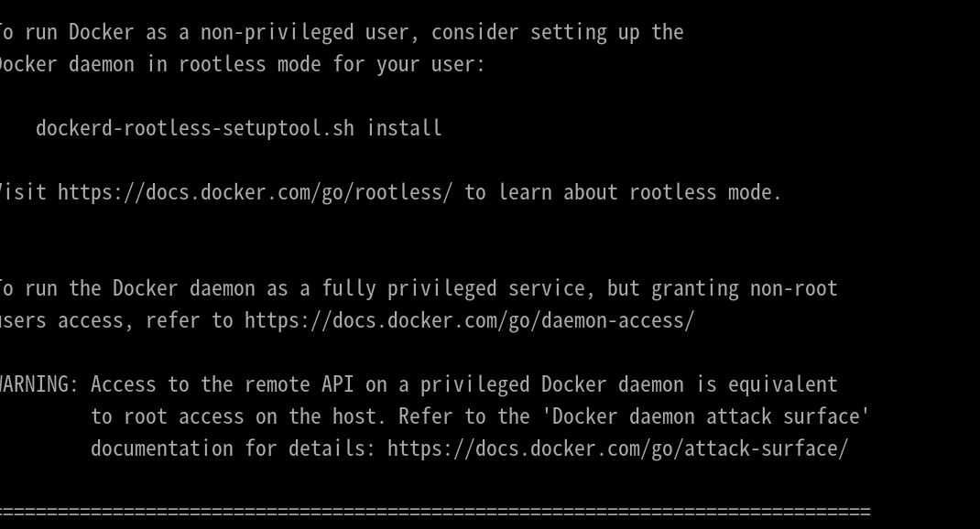
Task: Click the WARNING: label text
Action: (38, 384)
